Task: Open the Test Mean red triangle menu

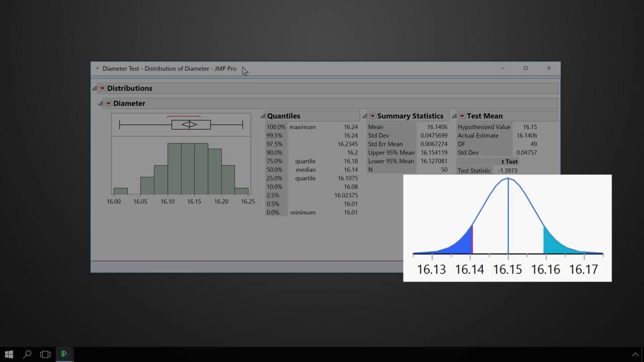Action: pos(462,116)
